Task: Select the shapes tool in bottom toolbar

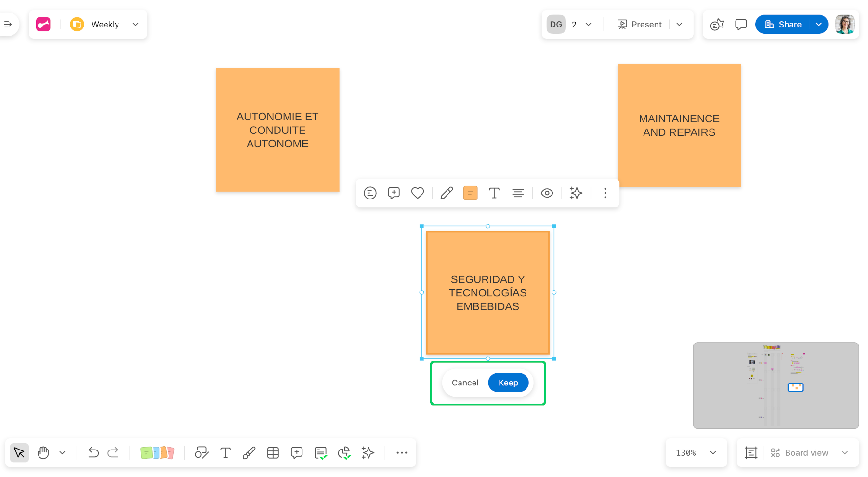Action: (x=201, y=453)
